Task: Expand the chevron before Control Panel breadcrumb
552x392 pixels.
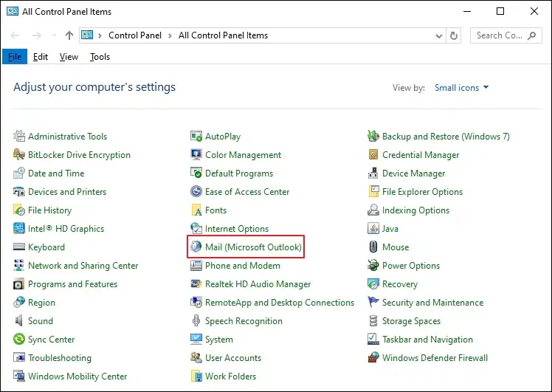Action: 100,35
